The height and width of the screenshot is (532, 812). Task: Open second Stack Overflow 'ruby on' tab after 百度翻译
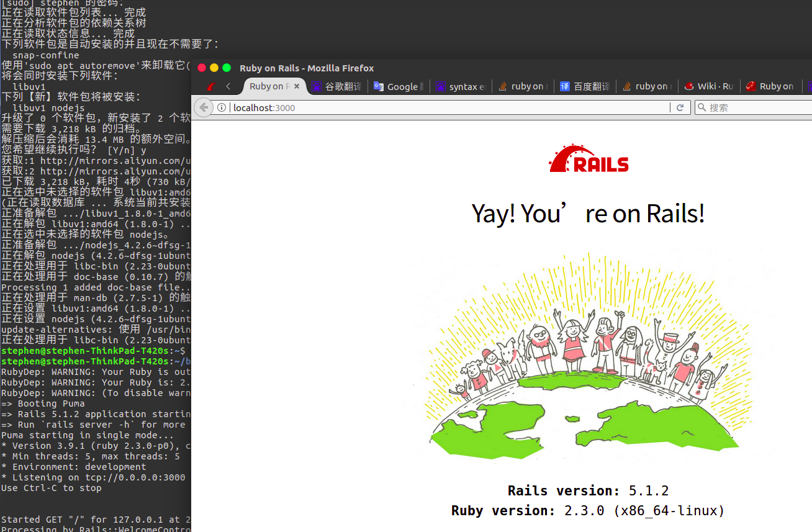(647, 86)
